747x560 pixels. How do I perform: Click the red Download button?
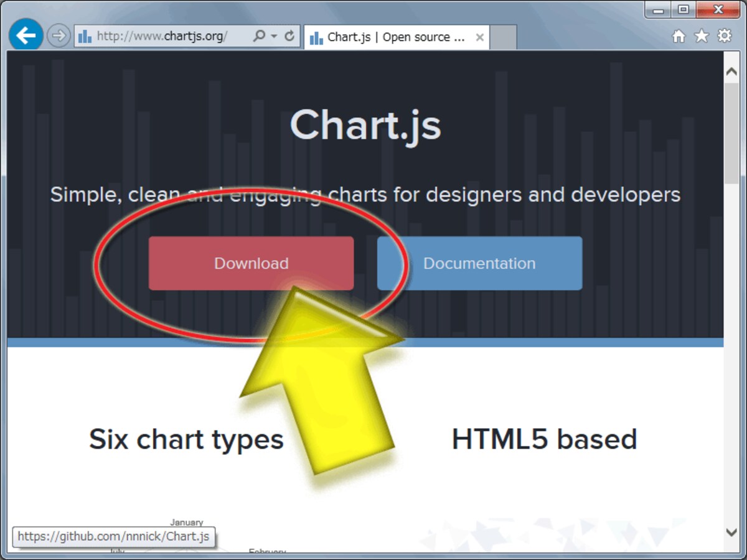tap(251, 263)
